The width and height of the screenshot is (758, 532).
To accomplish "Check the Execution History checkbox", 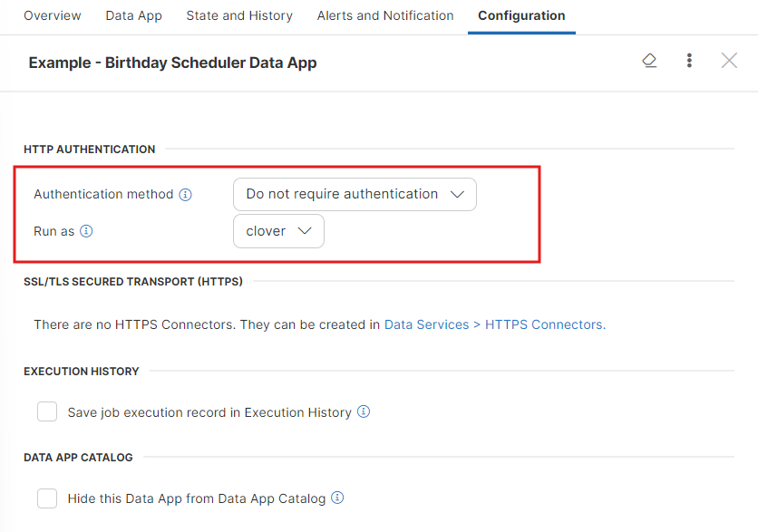I will (x=46, y=411).
